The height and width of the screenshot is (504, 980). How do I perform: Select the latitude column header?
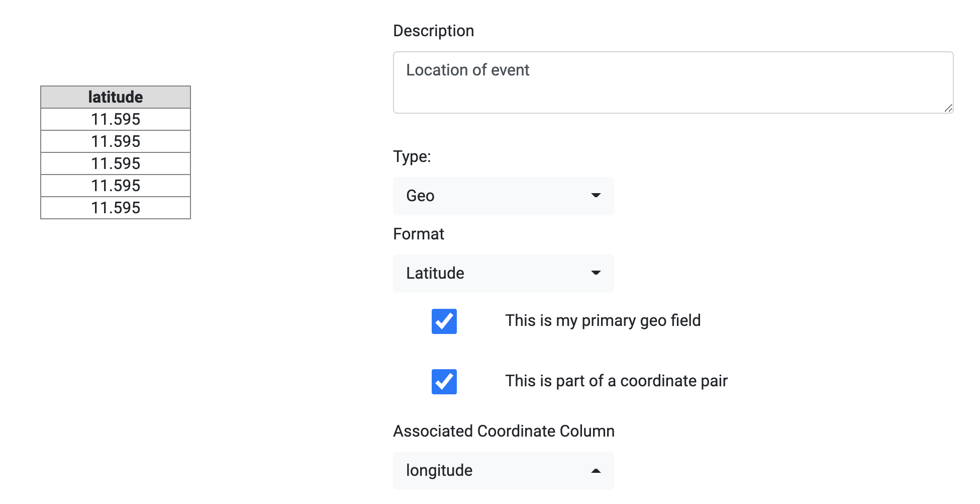coord(116,97)
